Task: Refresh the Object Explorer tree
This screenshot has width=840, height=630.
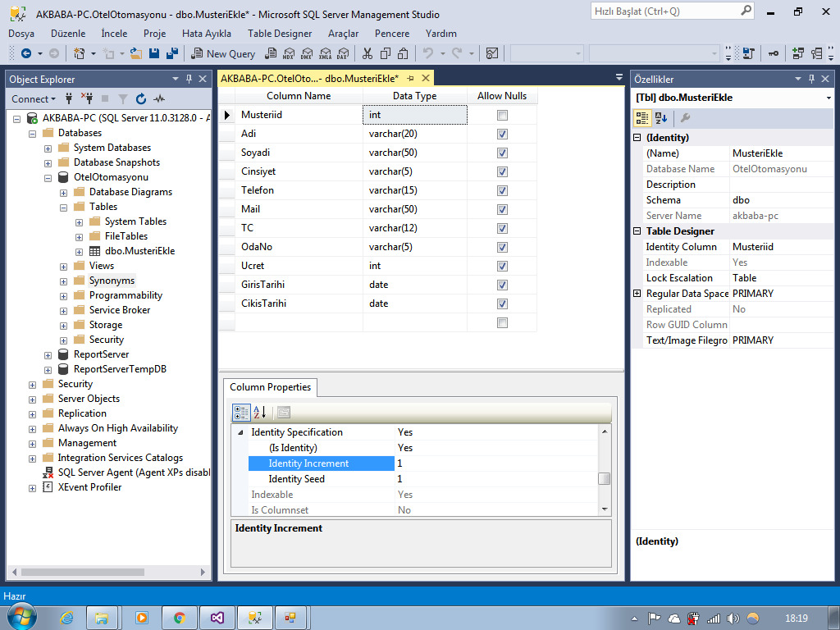Action: [x=141, y=98]
